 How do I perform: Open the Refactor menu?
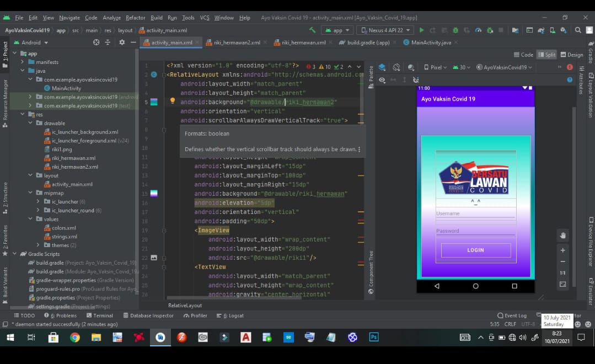135,18
